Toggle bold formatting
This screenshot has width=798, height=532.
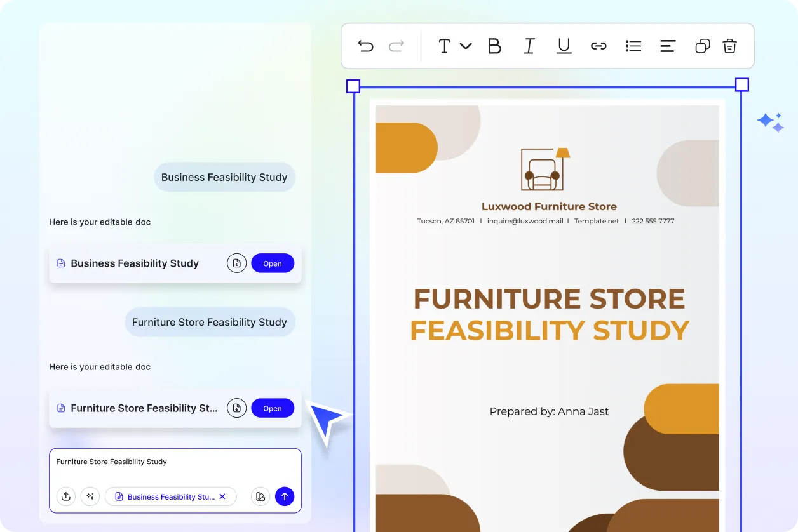(x=494, y=46)
